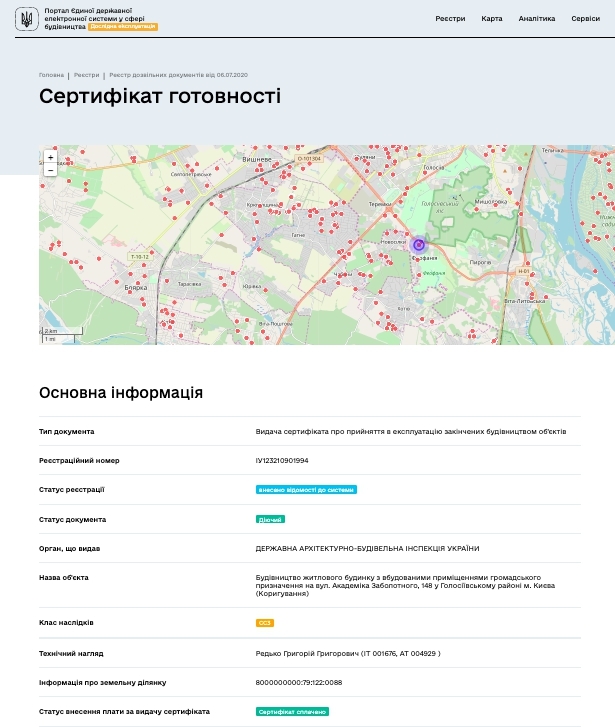The height and width of the screenshot is (727, 615).
Task: Click the Клас наслідків label
Action: coord(66,623)
